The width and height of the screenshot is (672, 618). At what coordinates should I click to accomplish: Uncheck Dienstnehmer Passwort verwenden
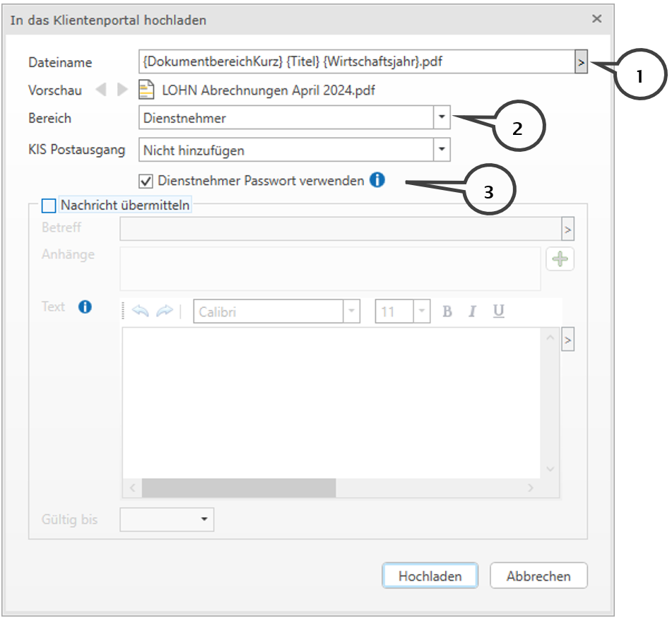pos(146,182)
